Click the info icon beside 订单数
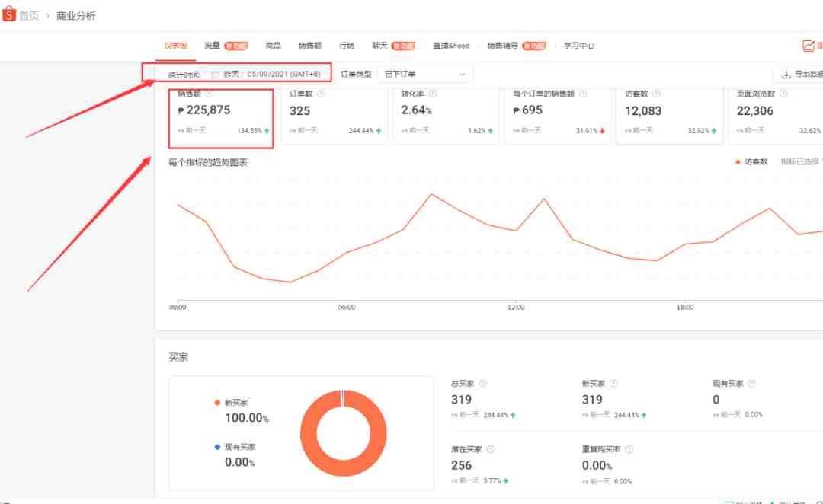 [322, 94]
